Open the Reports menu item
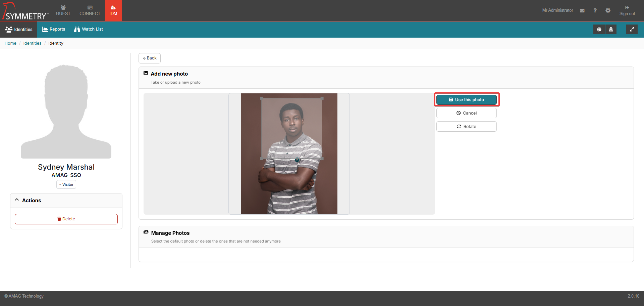This screenshot has width=644, height=306. coord(54,29)
